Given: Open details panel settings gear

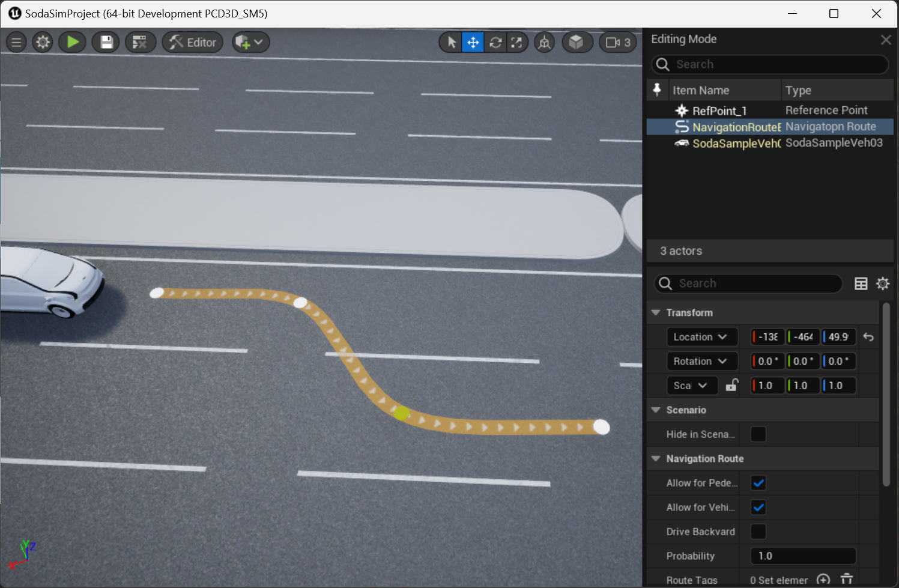Looking at the screenshot, I should coord(883,283).
